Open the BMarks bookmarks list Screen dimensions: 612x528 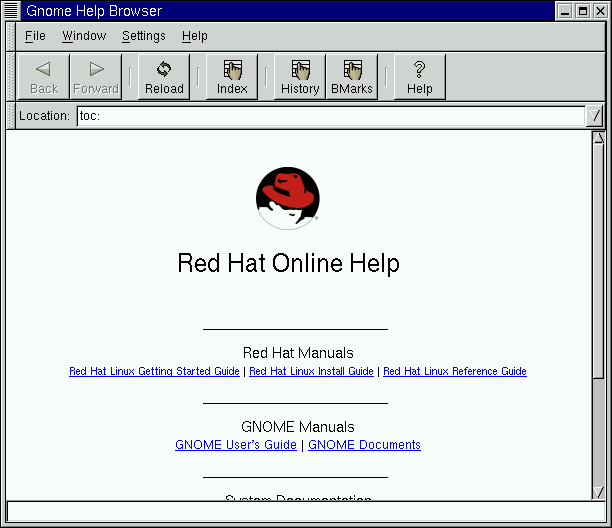352,77
